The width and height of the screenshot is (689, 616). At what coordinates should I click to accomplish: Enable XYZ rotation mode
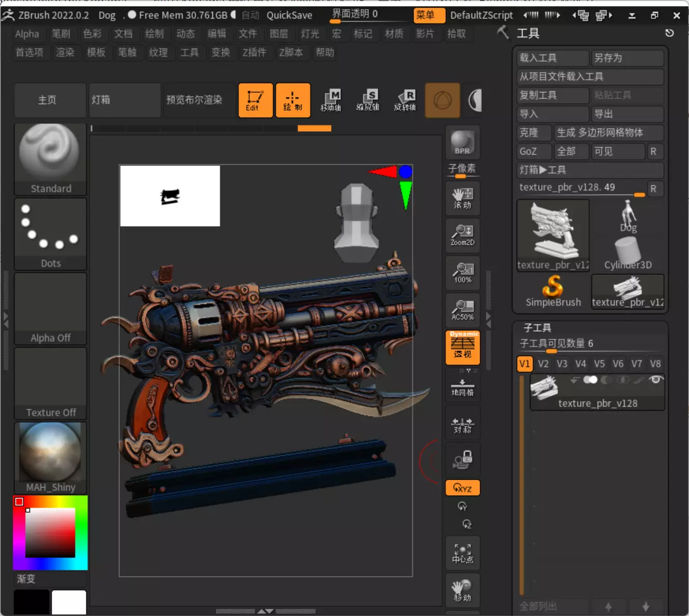pos(462,488)
